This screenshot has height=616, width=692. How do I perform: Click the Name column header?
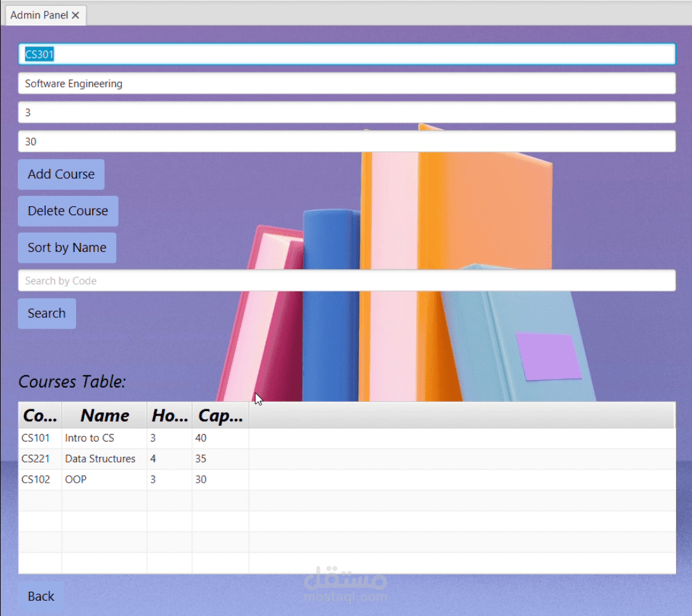pos(103,416)
